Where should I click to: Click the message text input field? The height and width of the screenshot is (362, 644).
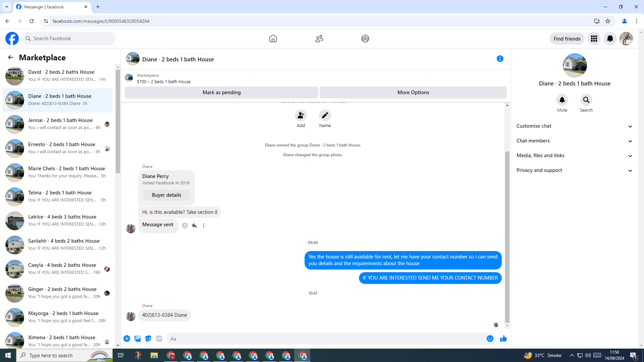click(x=325, y=339)
